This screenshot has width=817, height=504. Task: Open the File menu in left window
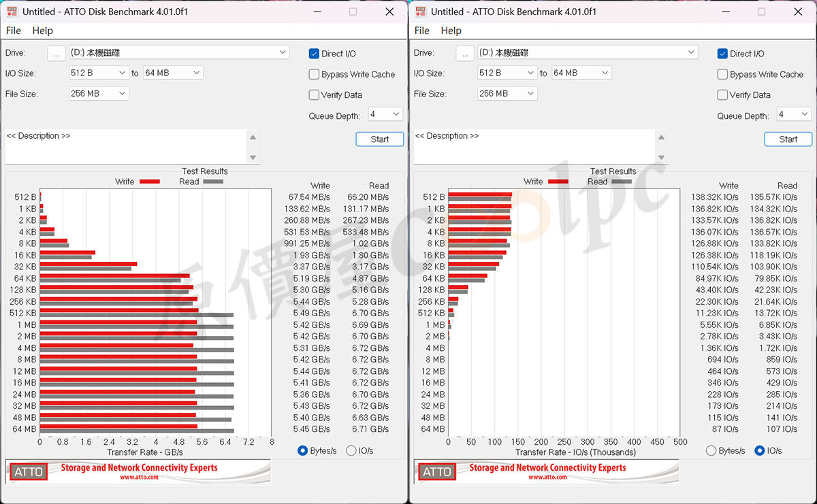(13, 31)
